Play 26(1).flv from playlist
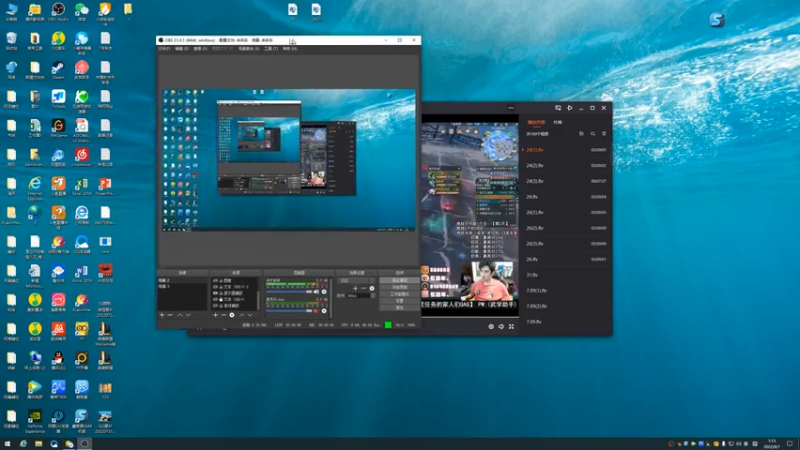 [566, 212]
